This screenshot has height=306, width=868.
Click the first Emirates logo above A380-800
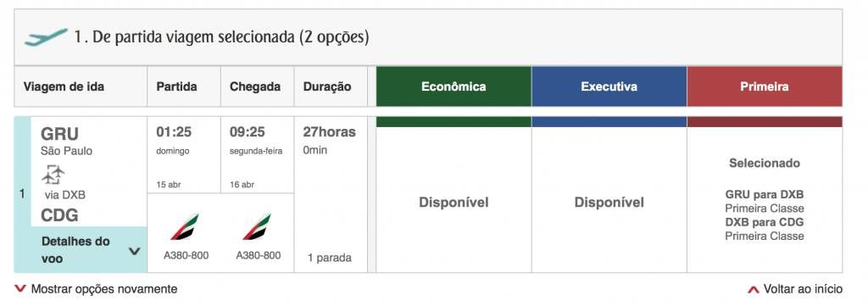(x=184, y=227)
